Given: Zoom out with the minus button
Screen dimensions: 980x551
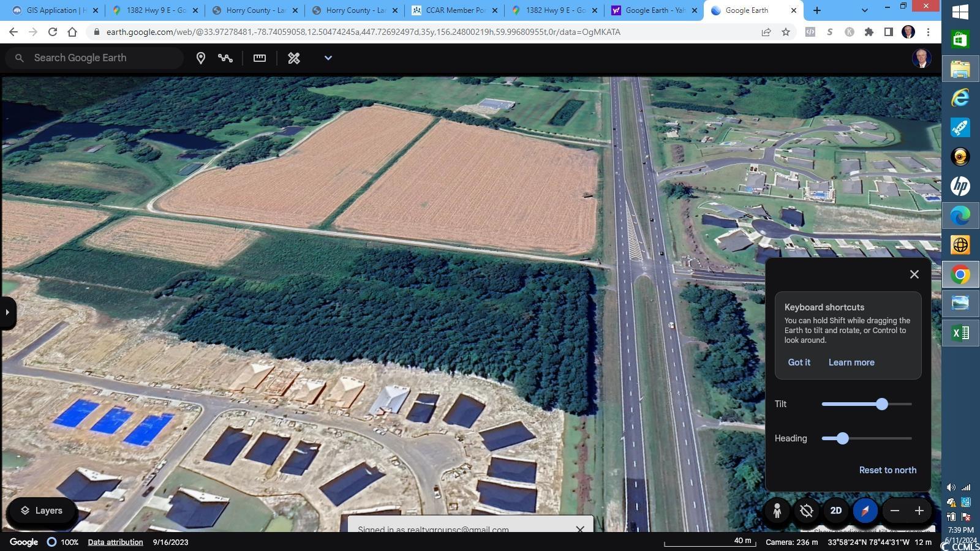Looking at the screenshot, I should click(895, 511).
